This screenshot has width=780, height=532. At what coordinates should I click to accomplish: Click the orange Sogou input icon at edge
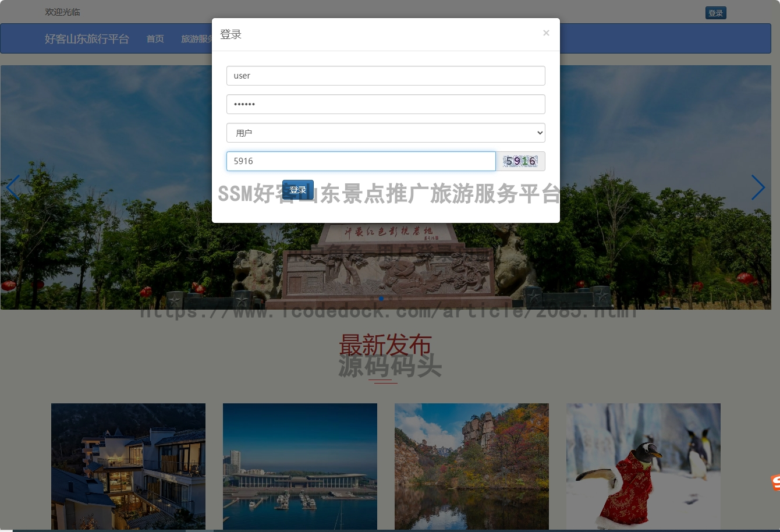775,483
